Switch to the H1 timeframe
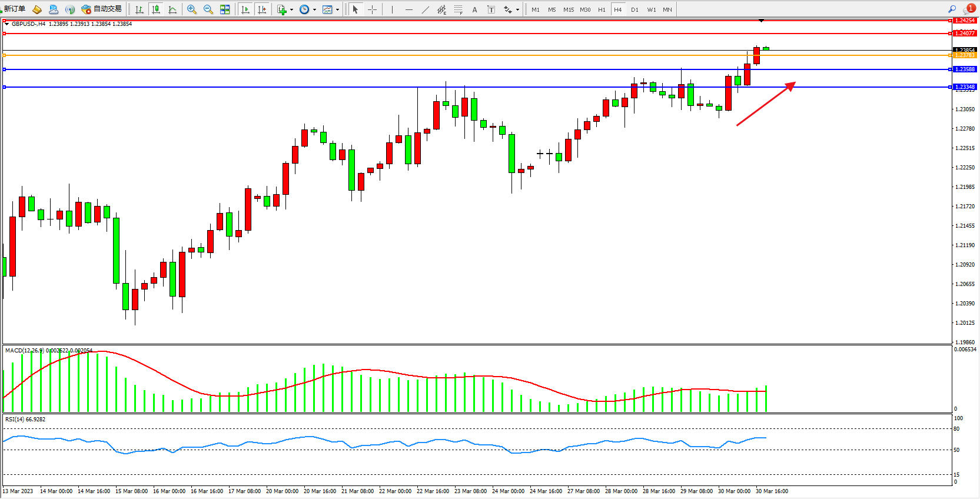The width and height of the screenshot is (980, 499). pyautogui.click(x=602, y=9)
